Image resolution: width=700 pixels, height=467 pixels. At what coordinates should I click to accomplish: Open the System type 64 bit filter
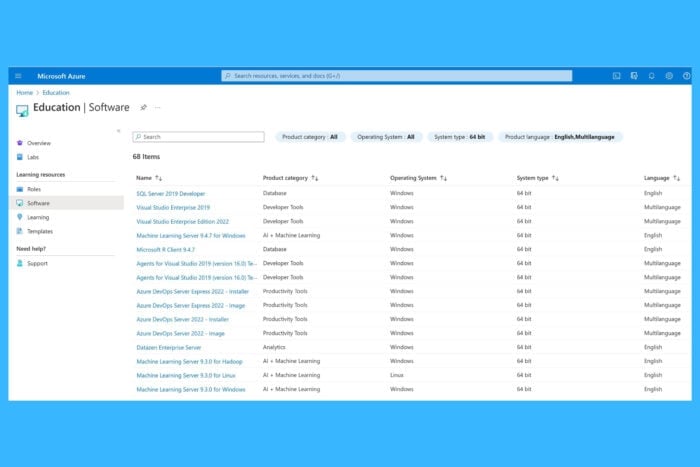tap(463, 137)
